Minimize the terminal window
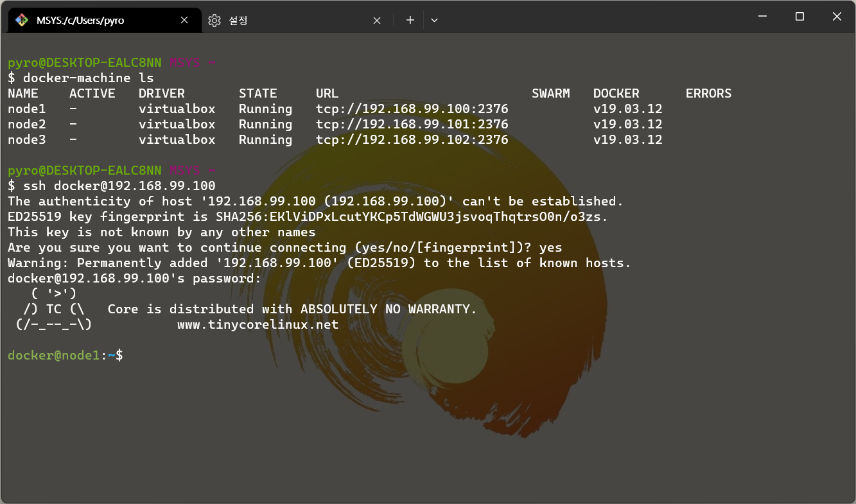Viewport: 856px width, 504px height. tap(762, 17)
